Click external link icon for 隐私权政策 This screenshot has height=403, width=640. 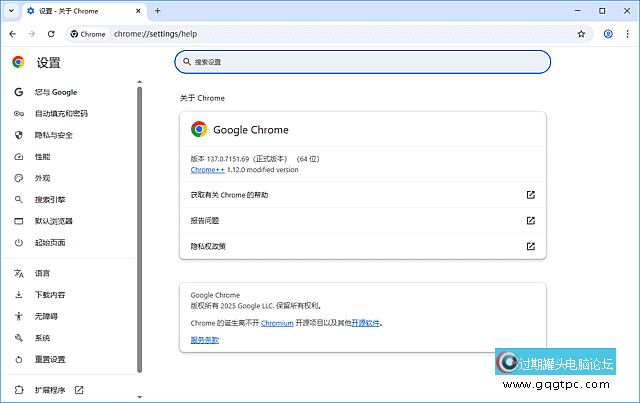pyautogui.click(x=531, y=246)
